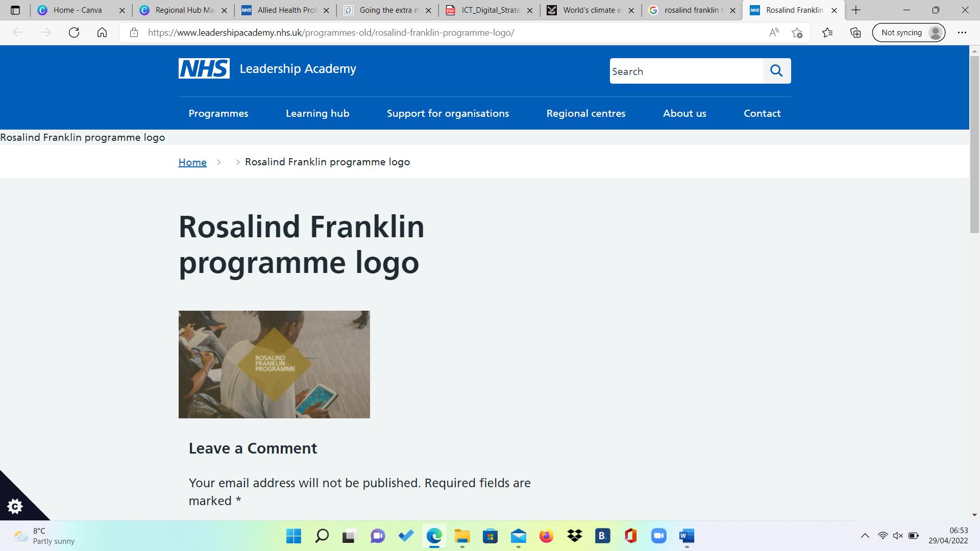Open the read aloud icon in address bar
Screen dimensions: 980x551
(x=774, y=33)
